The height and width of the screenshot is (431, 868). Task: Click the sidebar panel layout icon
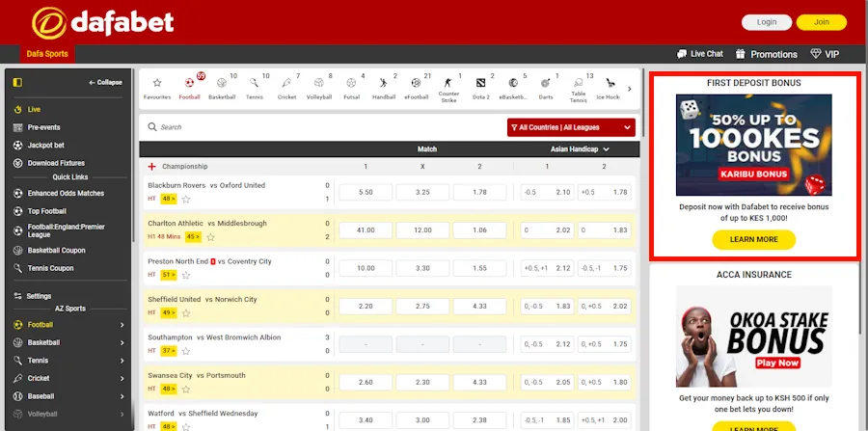(17, 82)
